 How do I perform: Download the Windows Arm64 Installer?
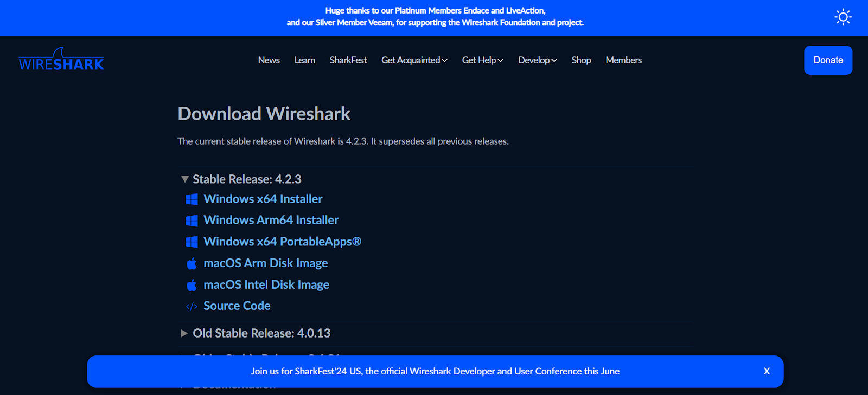coord(271,220)
